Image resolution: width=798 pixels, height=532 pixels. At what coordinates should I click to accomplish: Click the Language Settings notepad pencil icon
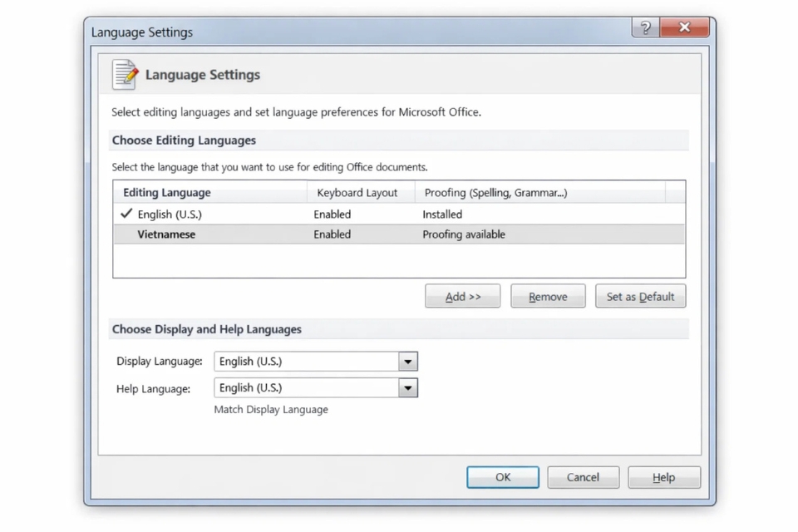tap(125, 75)
